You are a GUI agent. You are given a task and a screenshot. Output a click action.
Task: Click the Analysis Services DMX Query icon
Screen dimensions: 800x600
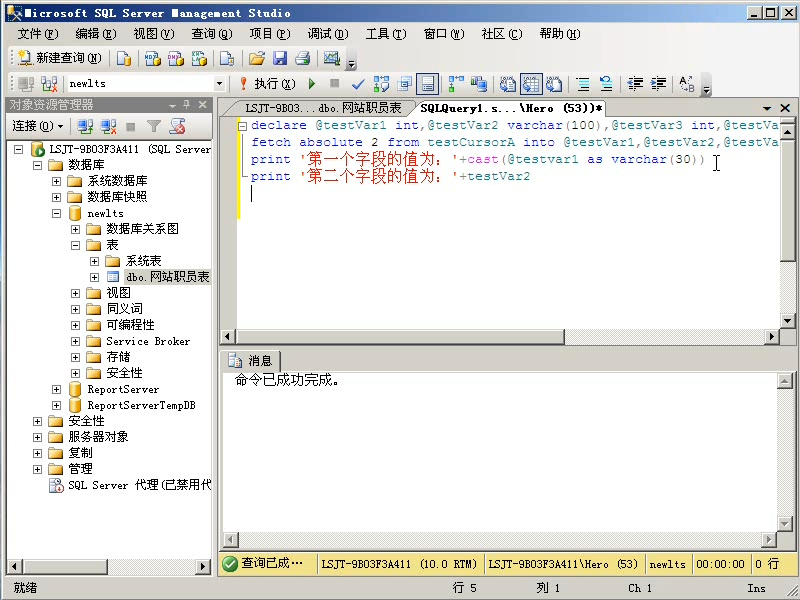(x=176, y=58)
